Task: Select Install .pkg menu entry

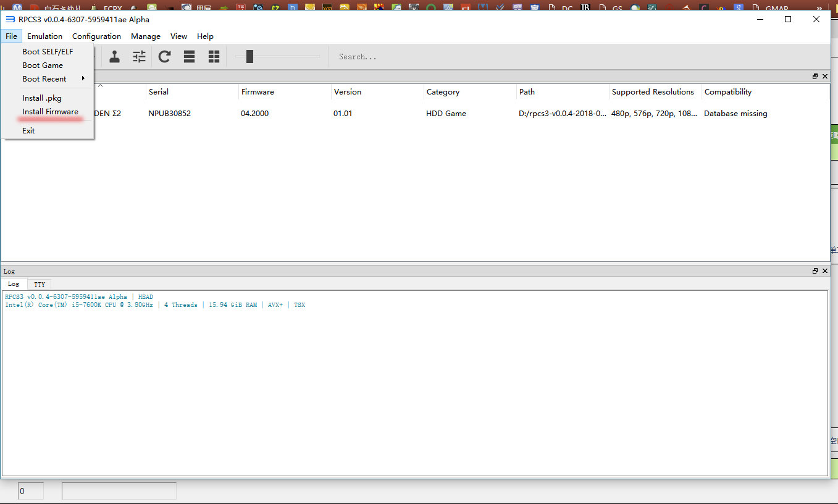Action: [x=42, y=98]
